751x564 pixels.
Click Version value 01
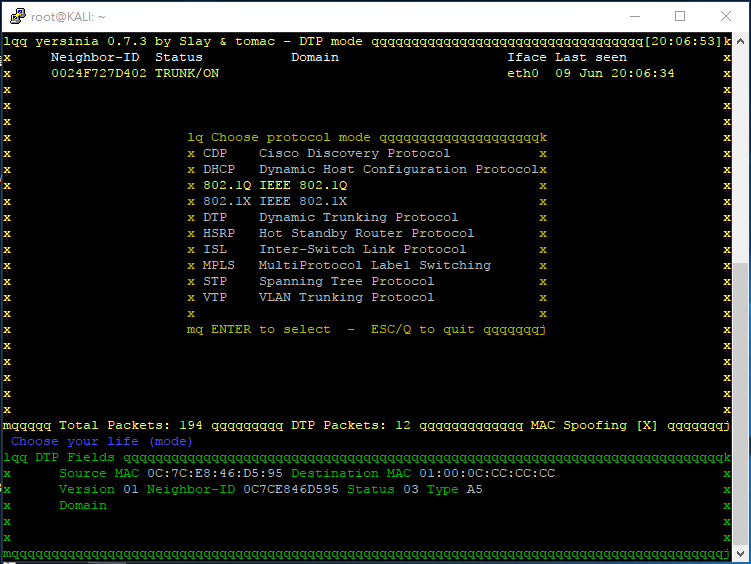[x=131, y=490]
